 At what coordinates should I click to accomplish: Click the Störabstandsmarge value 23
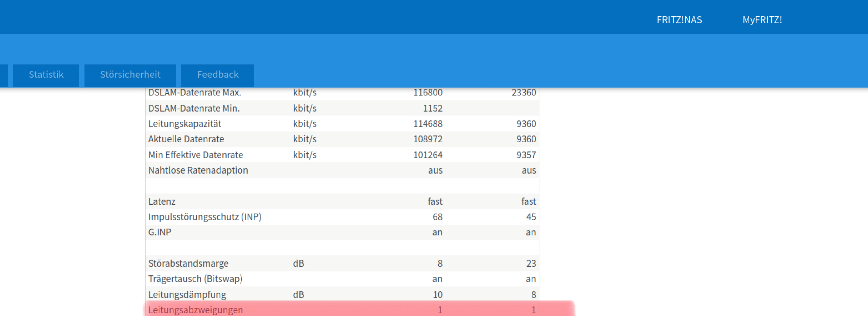pyautogui.click(x=531, y=264)
